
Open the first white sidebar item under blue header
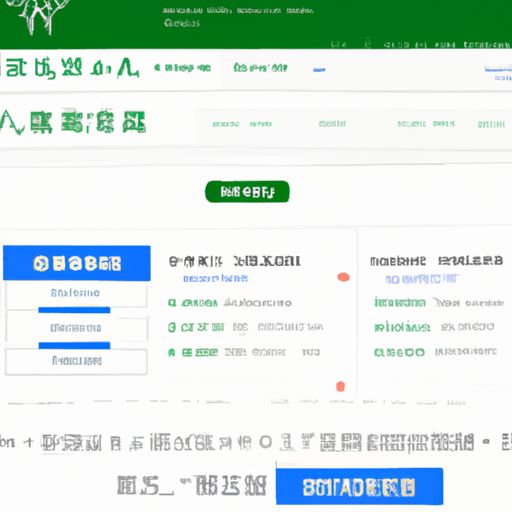[x=76, y=293]
